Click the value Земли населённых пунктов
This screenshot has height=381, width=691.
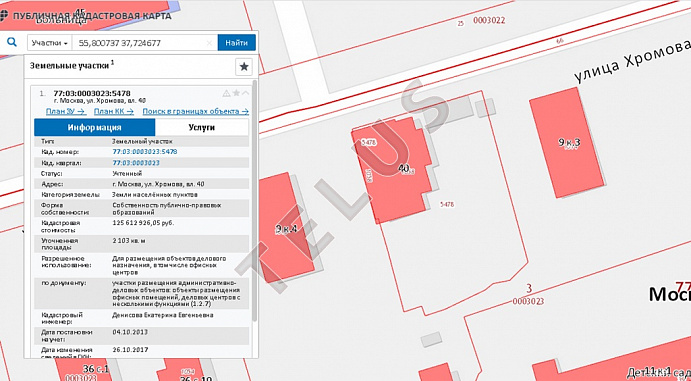point(155,194)
